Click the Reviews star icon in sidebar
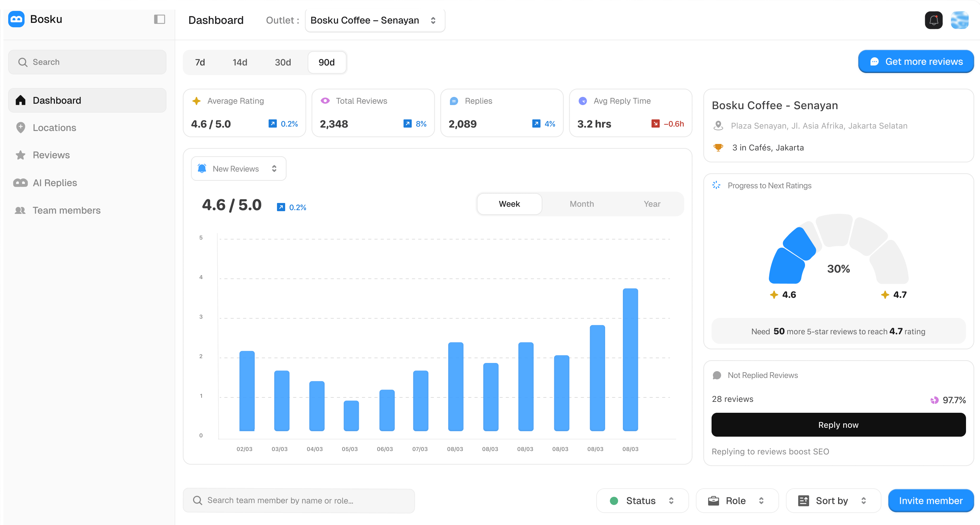This screenshot has height=525, width=980. 20,155
